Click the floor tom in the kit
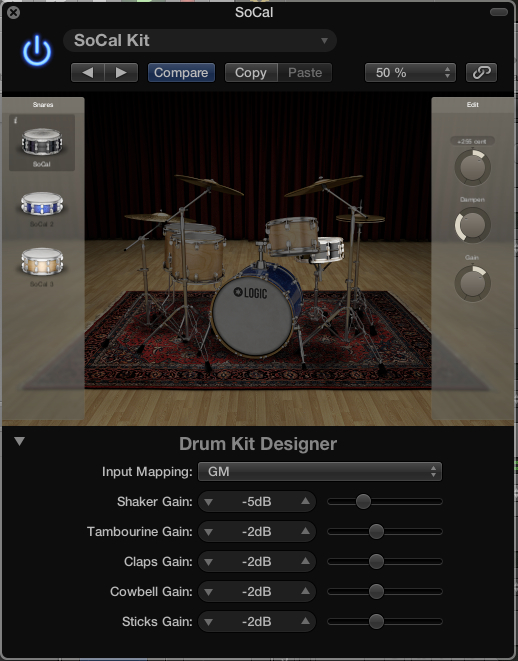 [x=196, y=258]
